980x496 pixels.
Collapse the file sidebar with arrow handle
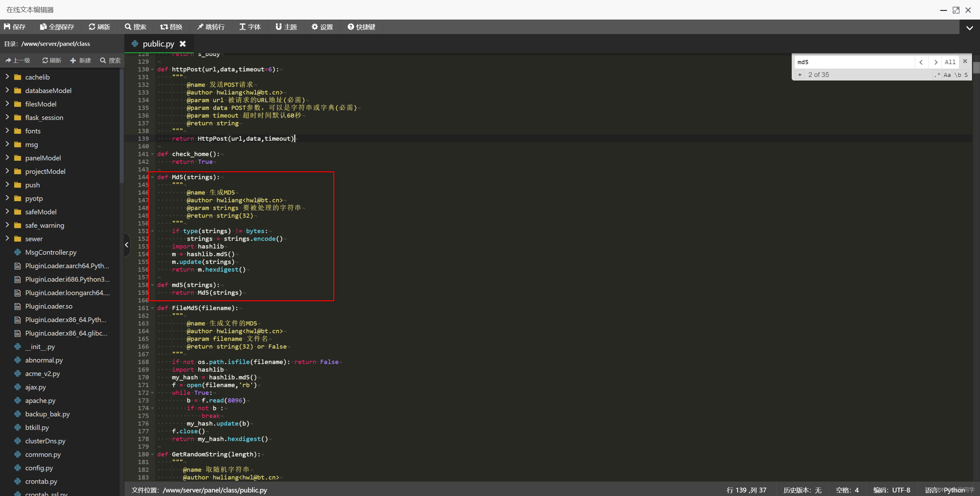[127, 245]
